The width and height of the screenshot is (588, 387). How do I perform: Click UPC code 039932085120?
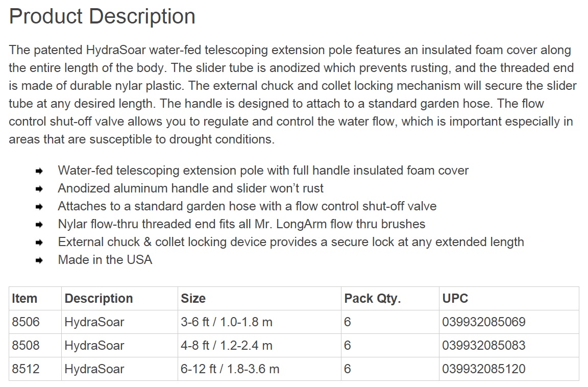(x=484, y=369)
